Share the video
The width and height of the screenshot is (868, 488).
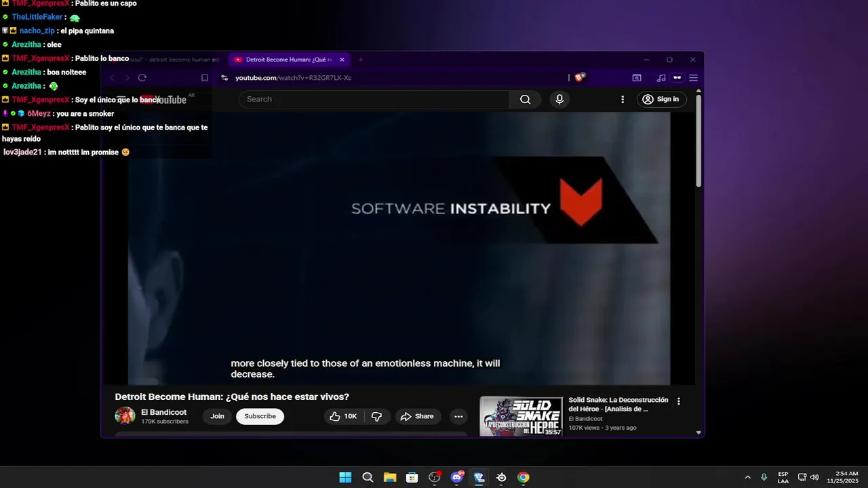point(417,416)
